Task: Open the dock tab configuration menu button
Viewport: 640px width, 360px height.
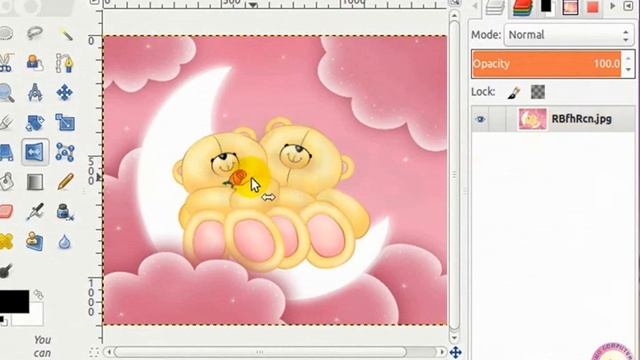Action: pos(629,6)
